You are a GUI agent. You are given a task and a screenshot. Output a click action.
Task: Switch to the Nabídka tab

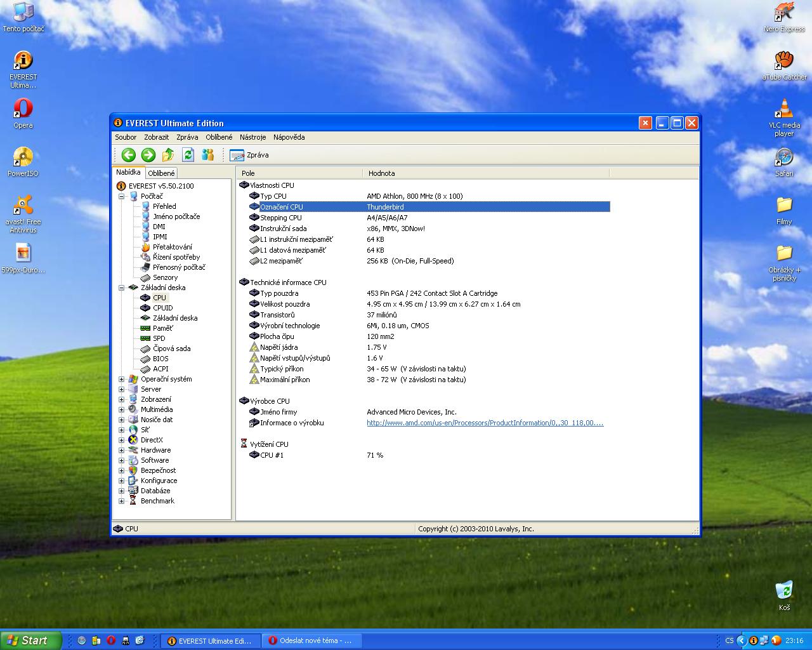click(128, 172)
